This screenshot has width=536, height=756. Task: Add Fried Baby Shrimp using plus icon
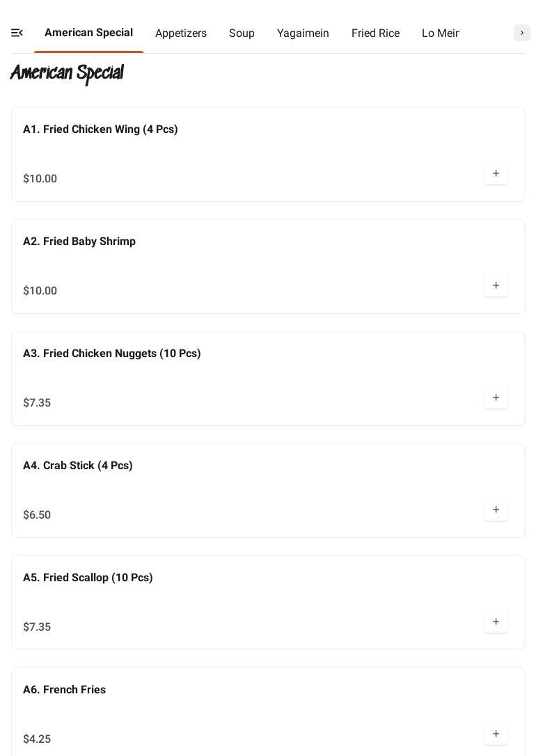496,286
